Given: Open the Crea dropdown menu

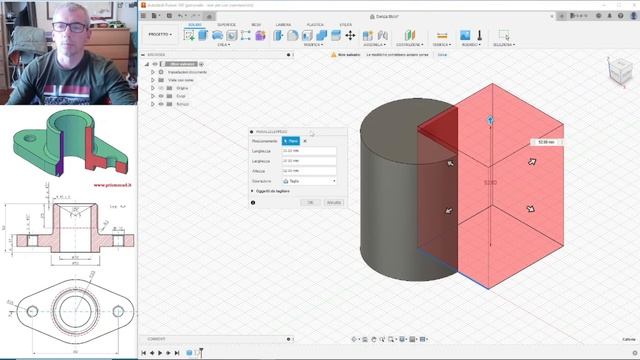Looking at the screenshot, I should 224,44.
